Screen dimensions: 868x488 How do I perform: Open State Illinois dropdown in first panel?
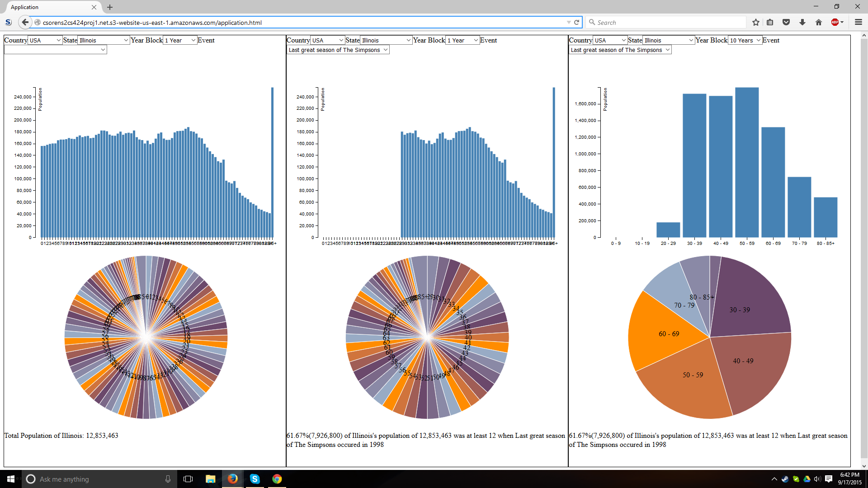[104, 40]
